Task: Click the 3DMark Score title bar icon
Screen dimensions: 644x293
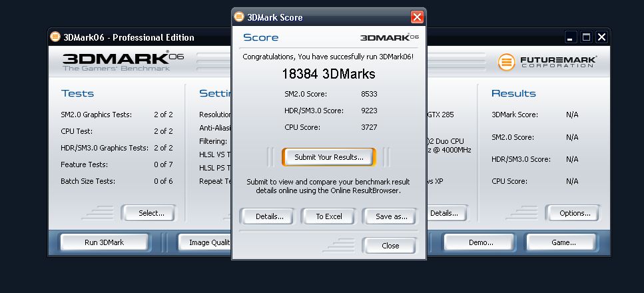Action: coord(239,17)
